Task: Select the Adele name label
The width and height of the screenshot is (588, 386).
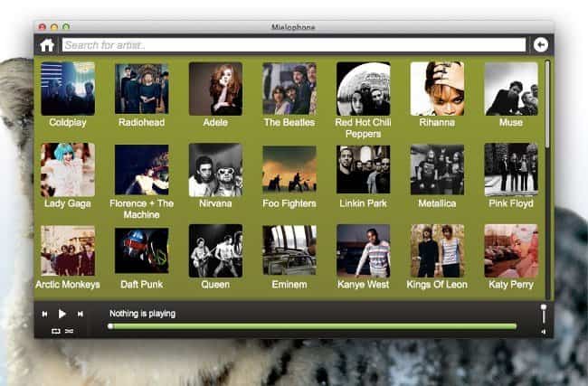Action: pos(215,123)
